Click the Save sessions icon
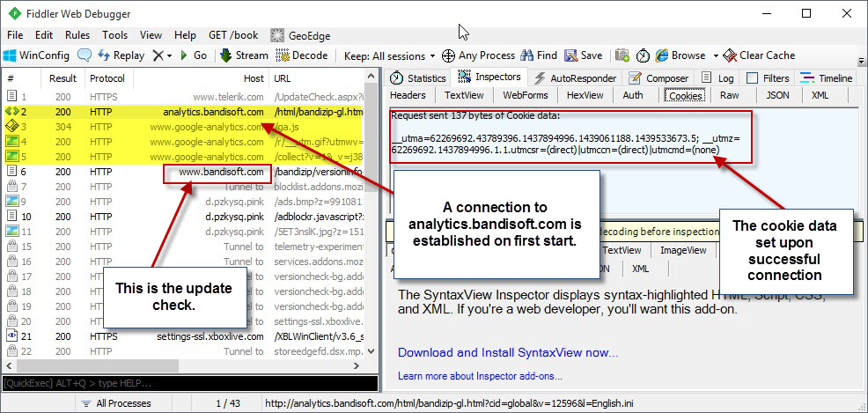 tap(570, 55)
